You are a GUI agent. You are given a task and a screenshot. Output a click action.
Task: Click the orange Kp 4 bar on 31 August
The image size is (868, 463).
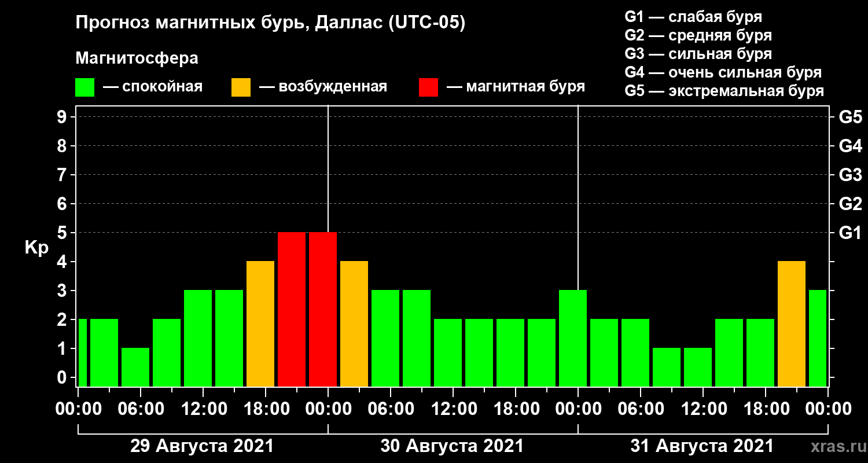pyautogui.click(x=792, y=324)
